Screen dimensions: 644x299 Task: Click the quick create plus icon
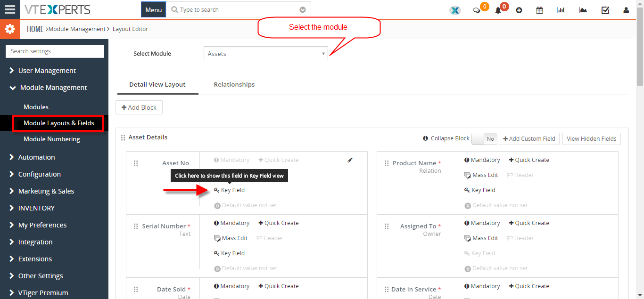[x=519, y=10]
